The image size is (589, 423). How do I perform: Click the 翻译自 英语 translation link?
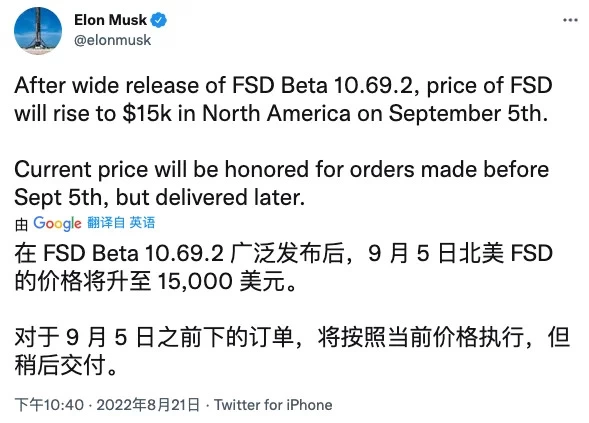(121, 223)
